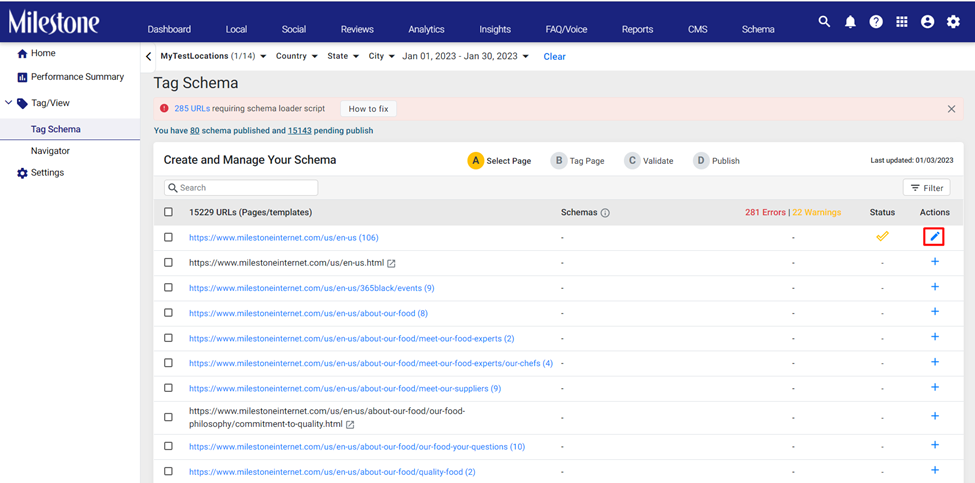Edit schema for the en-us (106) URL

point(934,237)
